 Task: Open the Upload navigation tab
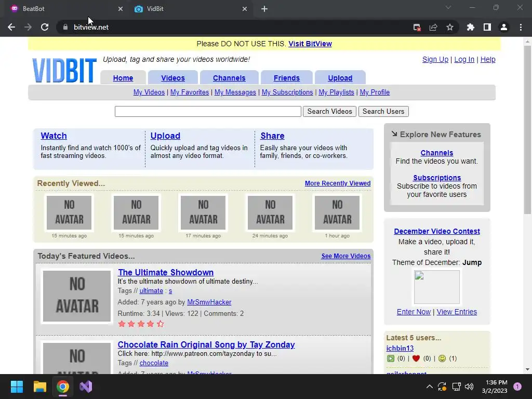tap(340, 78)
